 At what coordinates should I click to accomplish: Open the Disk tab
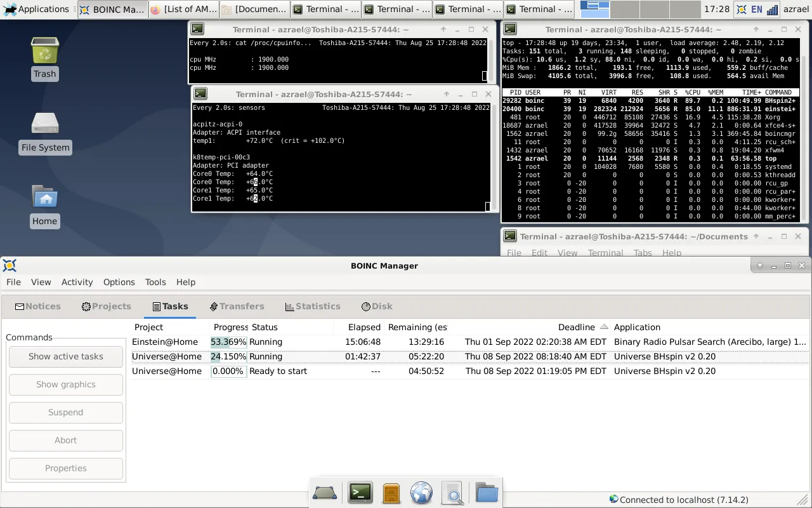377,306
